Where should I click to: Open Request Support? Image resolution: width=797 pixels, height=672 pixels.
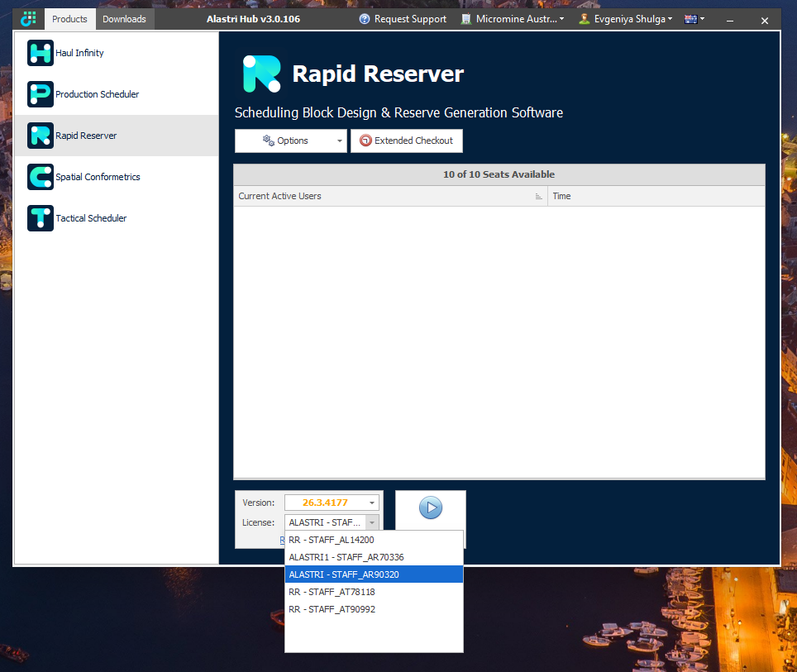(403, 19)
